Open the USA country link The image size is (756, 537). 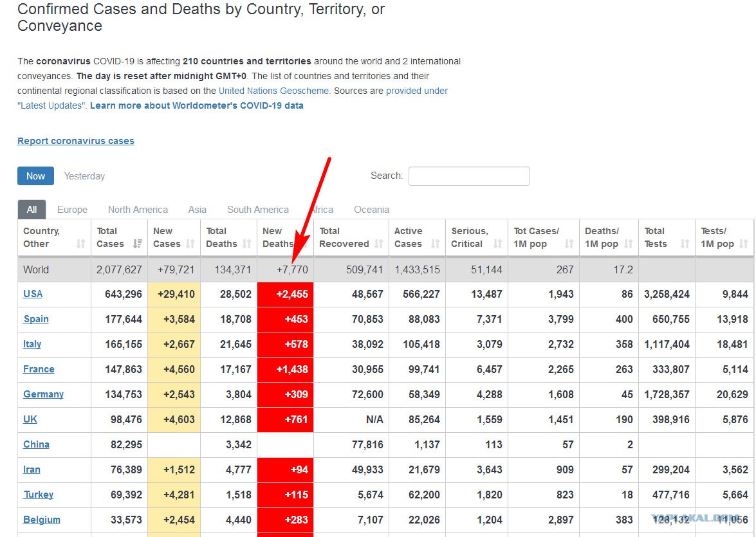(x=33, y=294)
